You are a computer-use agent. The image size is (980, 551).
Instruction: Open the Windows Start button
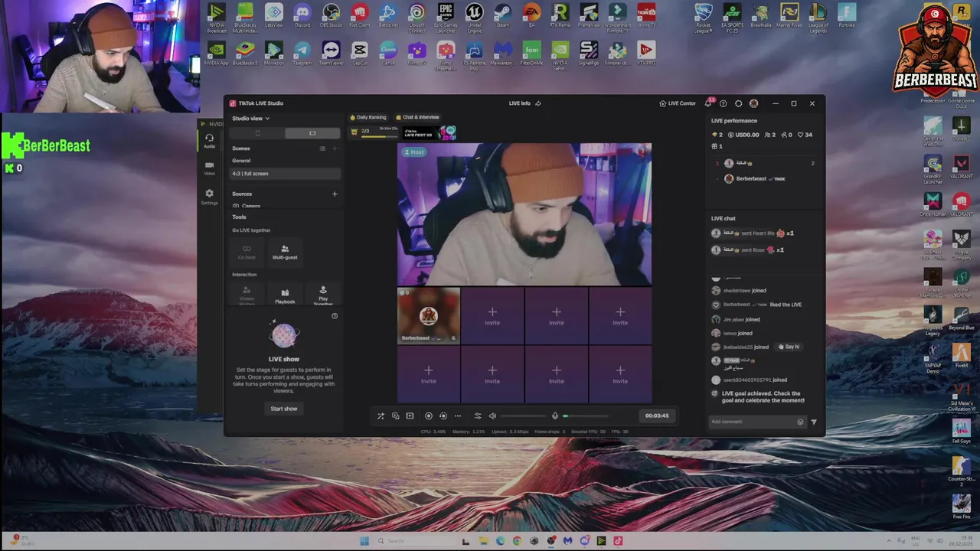[x=364, y=541]
